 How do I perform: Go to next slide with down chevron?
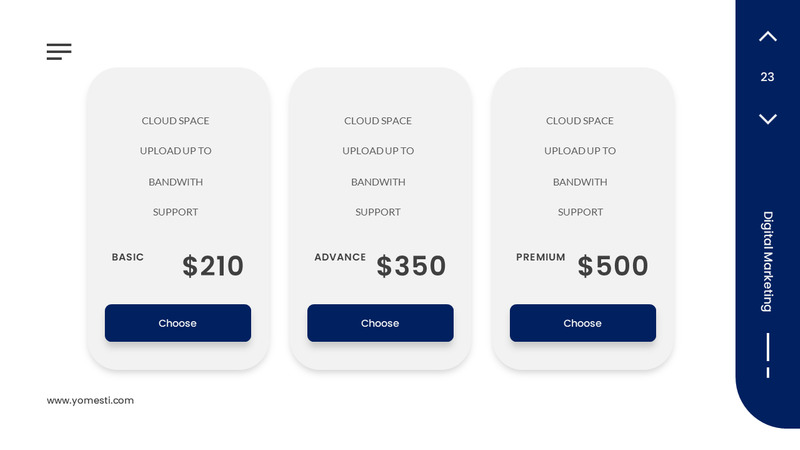point(767,119)
